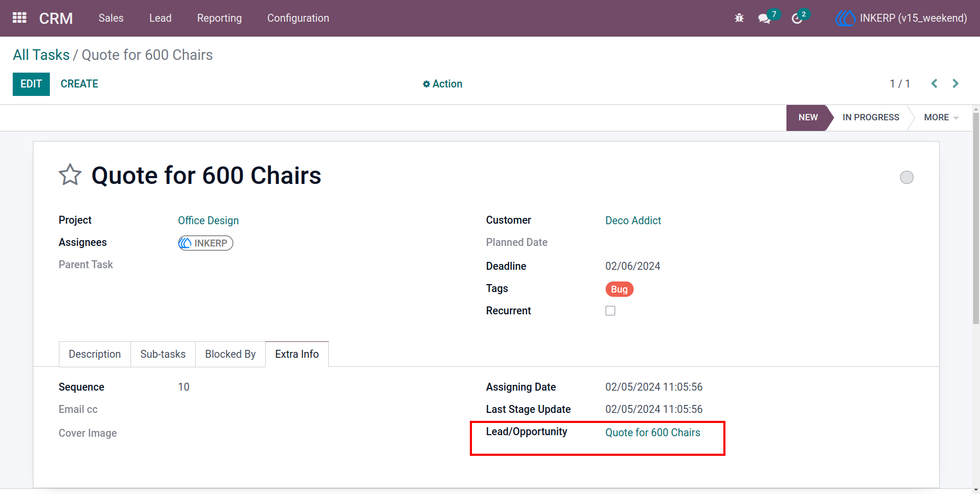Open the Quote for 600 Chairs opportunity link
980x494 pixels.
(653, 433)
